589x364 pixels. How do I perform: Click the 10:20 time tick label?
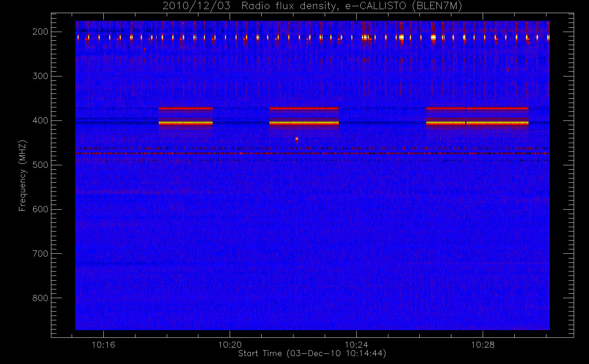(x=230, y=345)
